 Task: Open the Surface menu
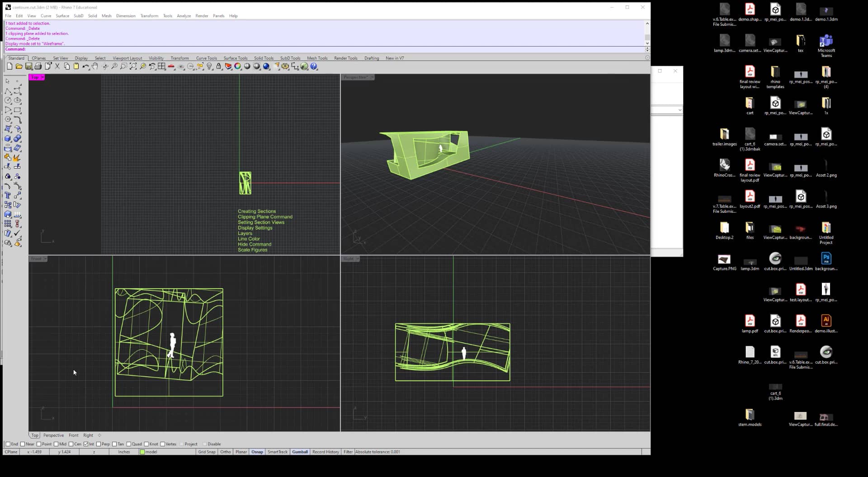tap(62, 16)
